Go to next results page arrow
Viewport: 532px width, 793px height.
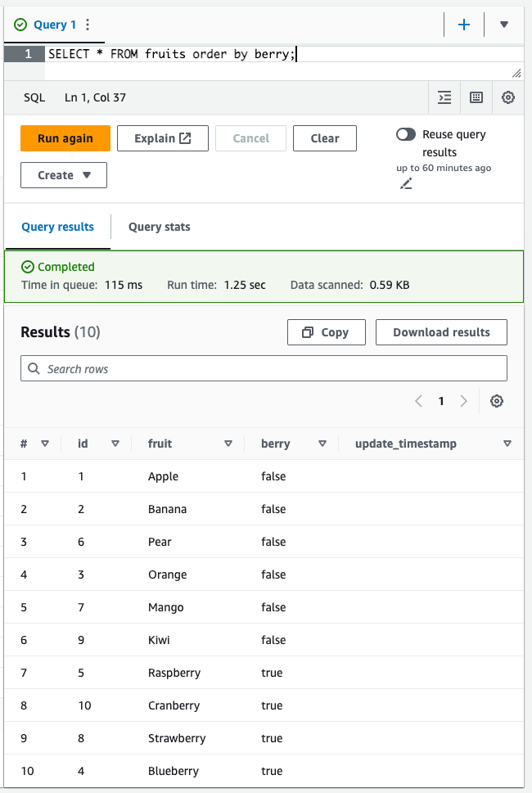464,401
